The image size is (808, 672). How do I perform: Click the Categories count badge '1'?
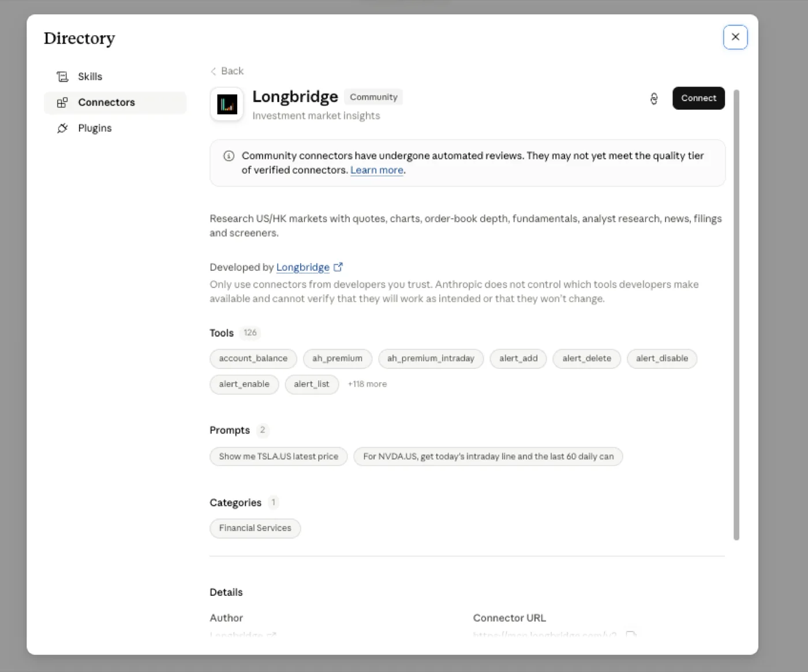[274, 502]
